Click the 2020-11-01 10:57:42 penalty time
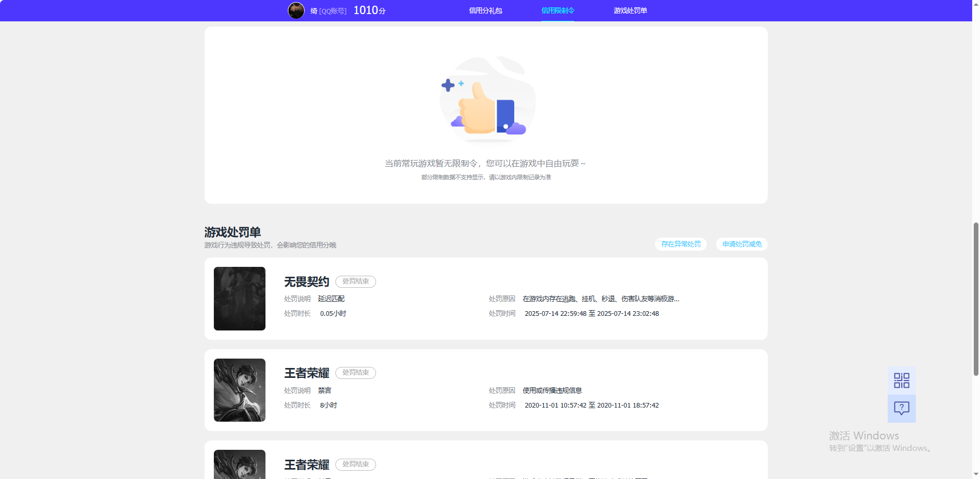Viewport: 980px width, 479px height. (x=592, y=405)
